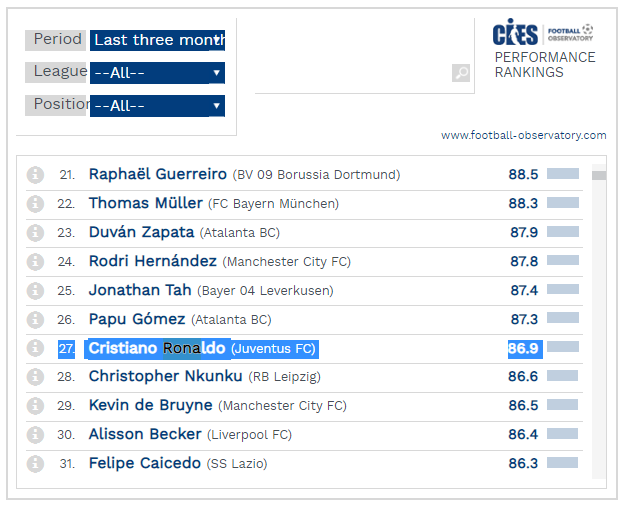The width and height of the screenshot is (626, 505).
Task: Click info icon next to Duván Zapata
Action: pos(35,233)
